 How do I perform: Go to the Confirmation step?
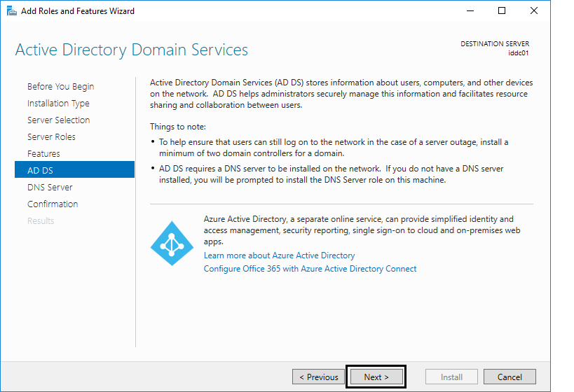click(x=53, y=204)
